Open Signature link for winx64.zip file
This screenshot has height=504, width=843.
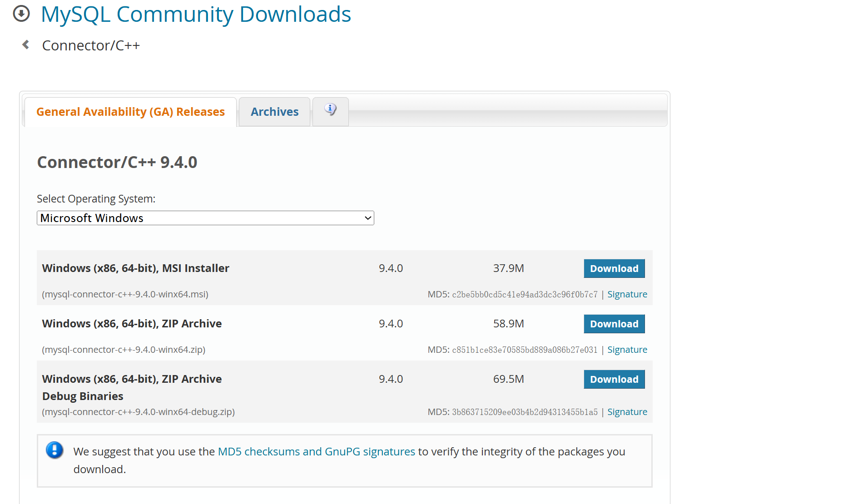[x=627, y=350]
